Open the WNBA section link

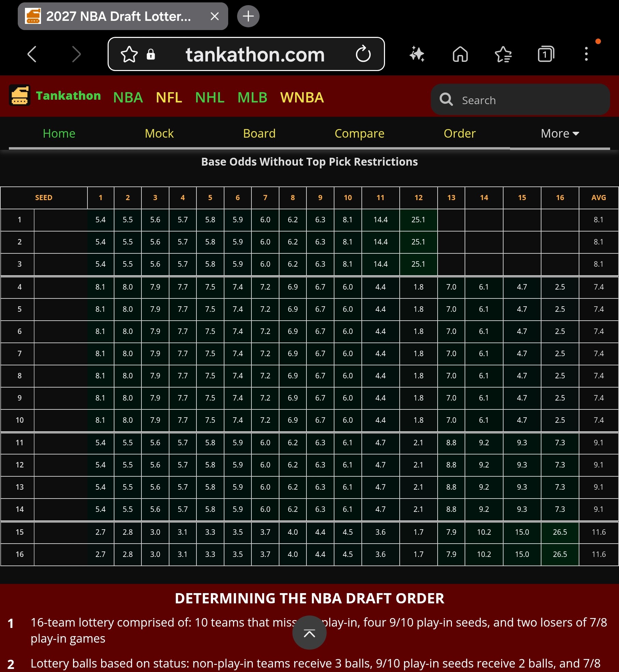[302, 98]
